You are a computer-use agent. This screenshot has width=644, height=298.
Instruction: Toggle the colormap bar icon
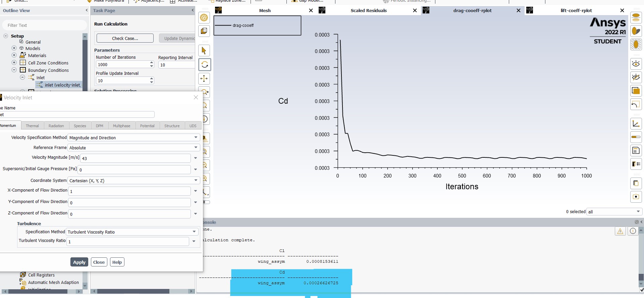[636, 137]
